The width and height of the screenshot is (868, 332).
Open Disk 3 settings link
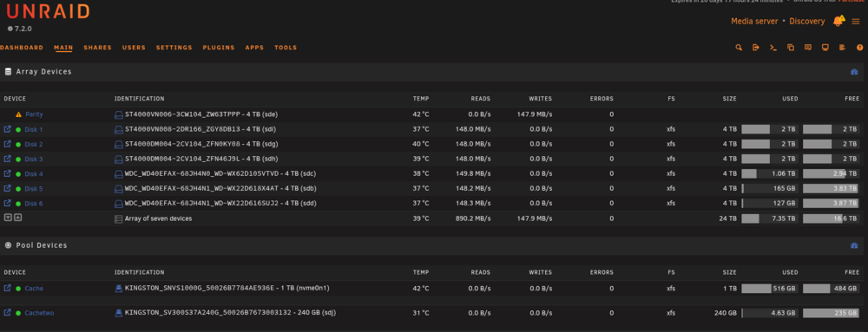34,159
